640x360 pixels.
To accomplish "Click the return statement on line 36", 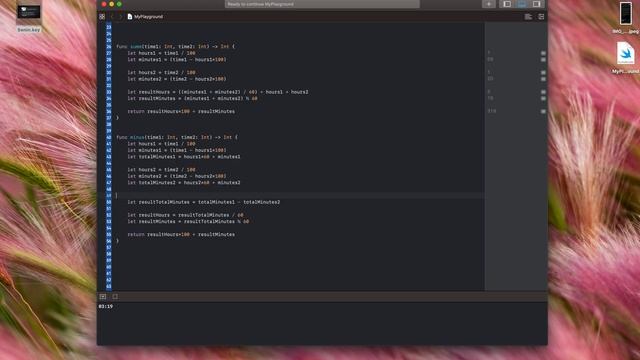I will [x=181, y=111].
